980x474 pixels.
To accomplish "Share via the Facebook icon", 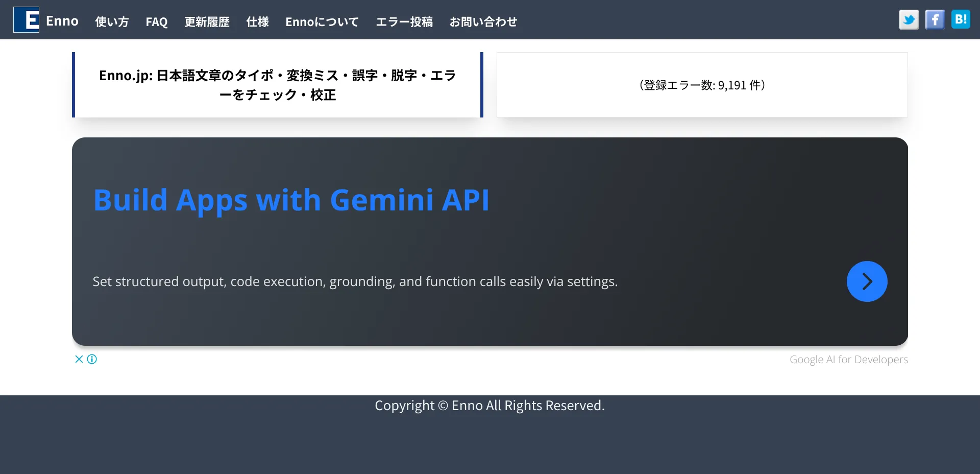I will tap(935, 19).
